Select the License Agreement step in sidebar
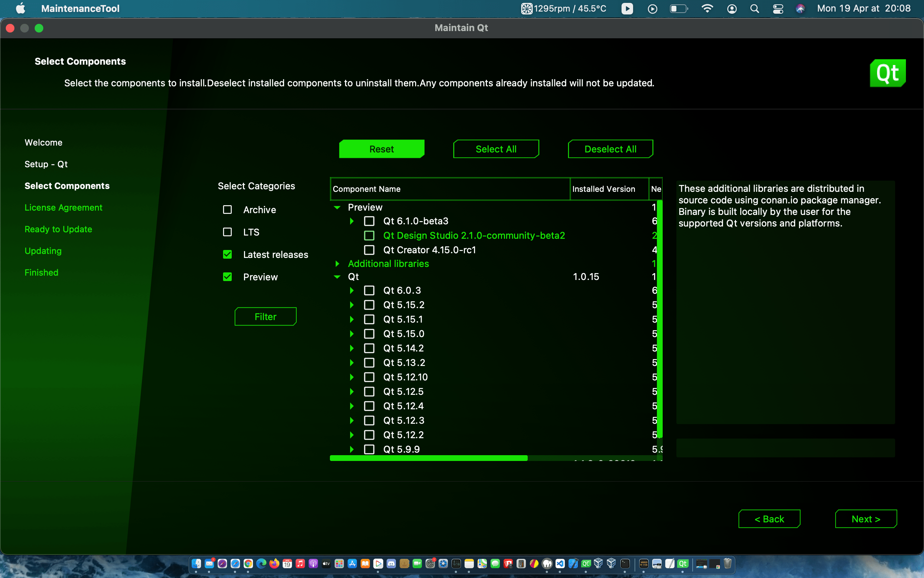Image resolution: width=924 pixels, height=578 pixels. 64,208
